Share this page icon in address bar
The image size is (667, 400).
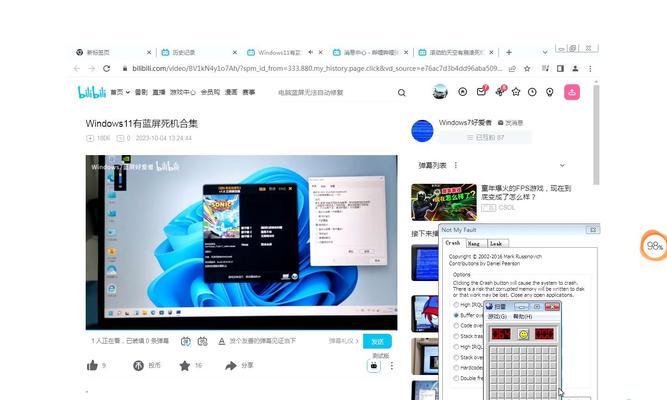tap(512, 69)
